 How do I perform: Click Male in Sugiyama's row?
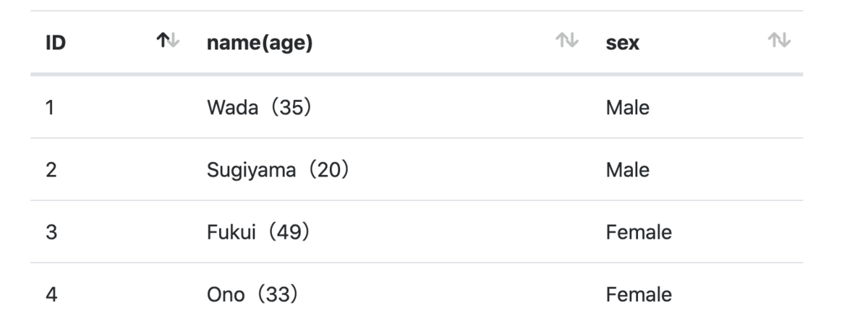tap(628, 170)
